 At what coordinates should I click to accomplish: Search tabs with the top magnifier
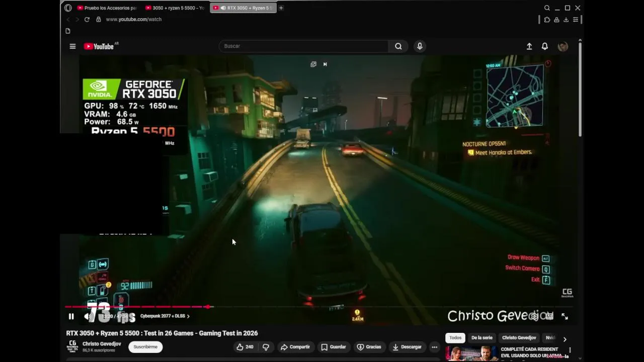(x=547, y=8)
